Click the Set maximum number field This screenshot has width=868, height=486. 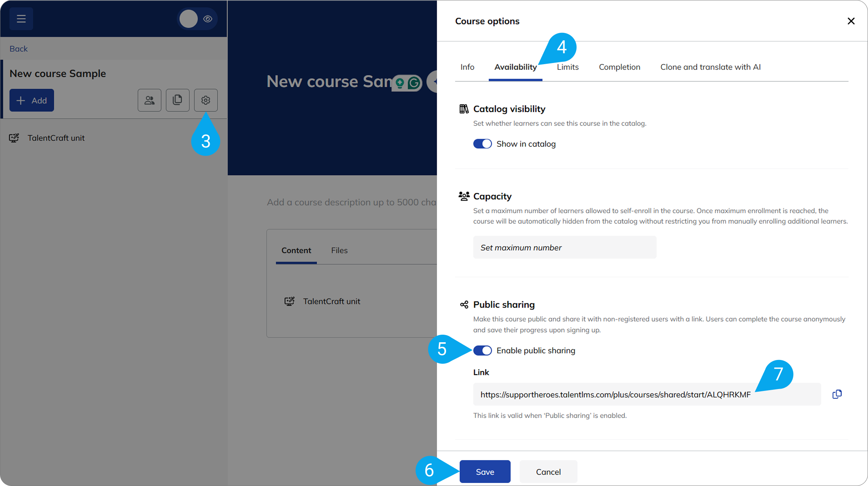coord(565,248)
